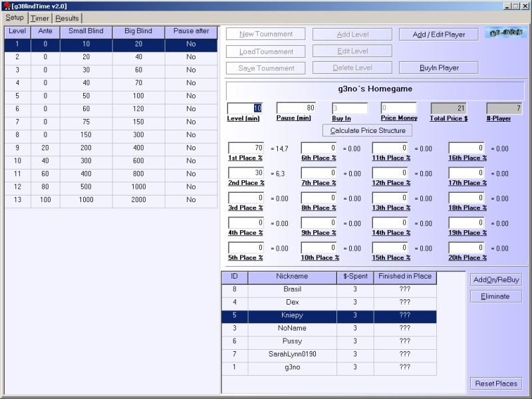
Task: Click the Reset Places button
Action: [x=496, y=384]
